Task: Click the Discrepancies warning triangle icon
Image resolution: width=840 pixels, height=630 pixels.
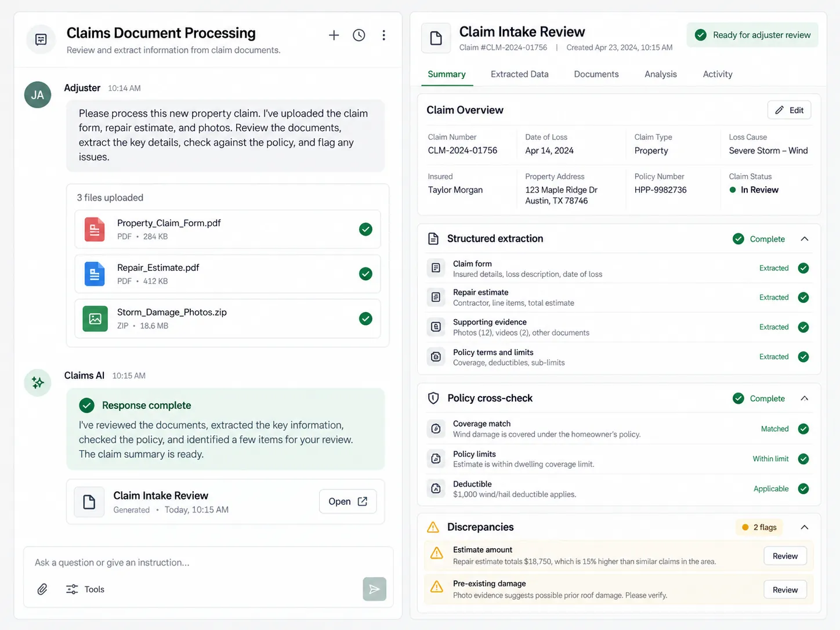Action: [x=433, y=527]
